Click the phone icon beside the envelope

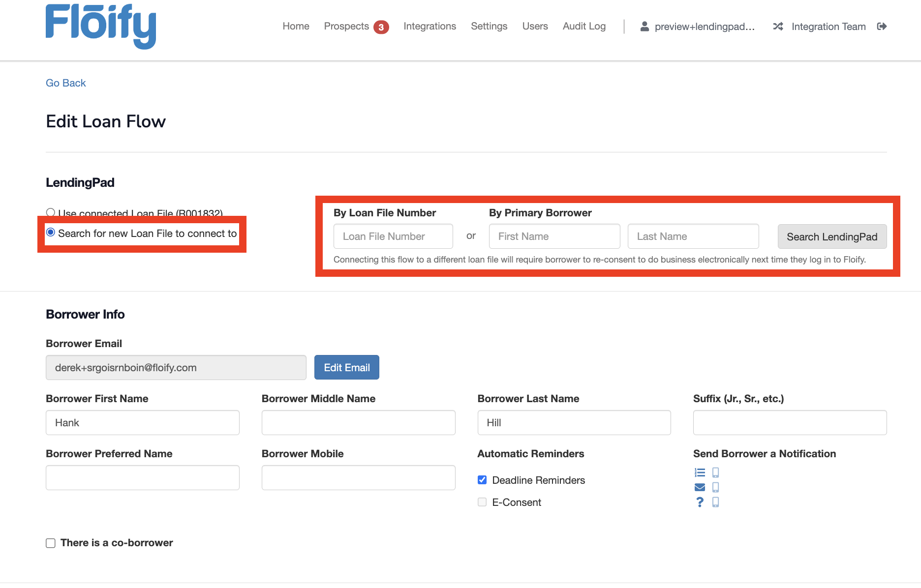tap(716, 487)
